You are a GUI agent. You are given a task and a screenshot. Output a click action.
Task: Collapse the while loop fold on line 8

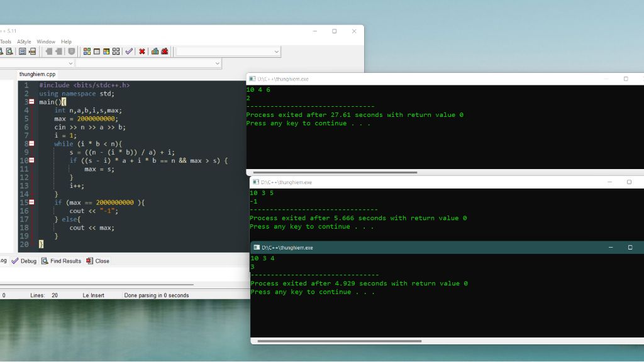[31, 144]
